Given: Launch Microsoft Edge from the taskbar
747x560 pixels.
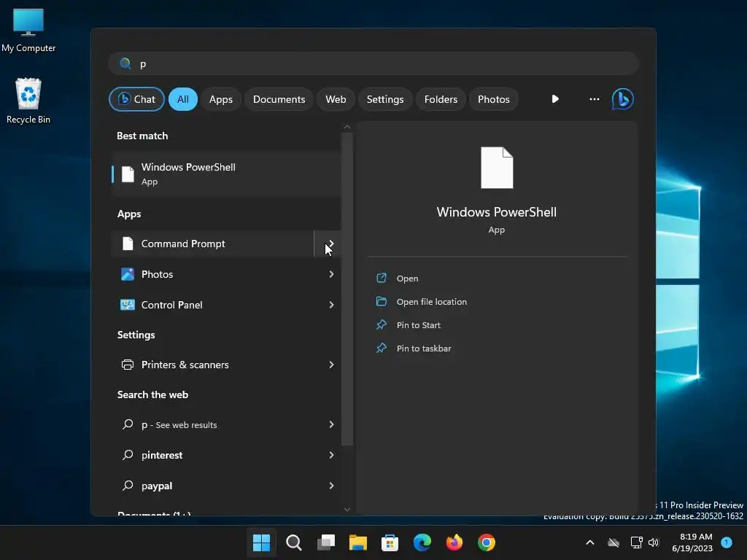Looking at the screenshot, I should 422,542.
